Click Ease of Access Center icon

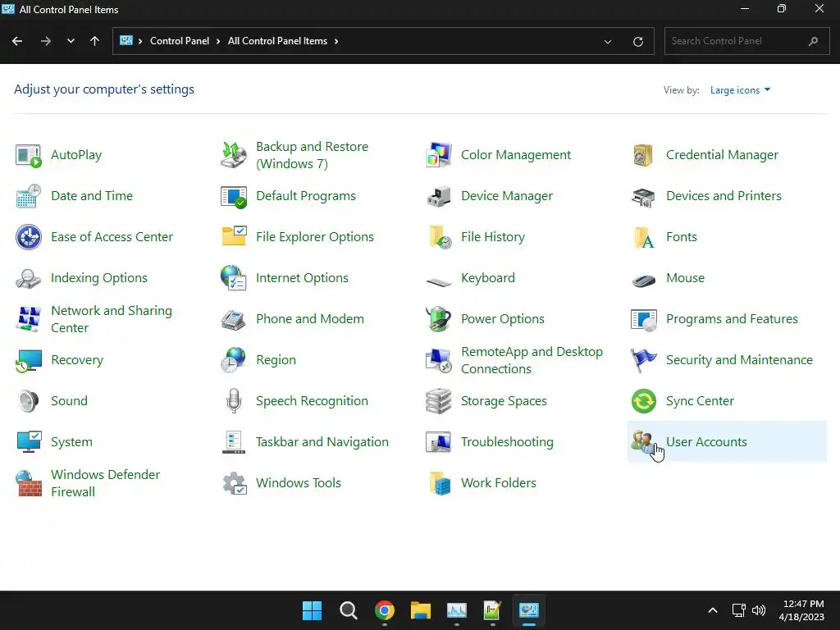pos(29,237)
